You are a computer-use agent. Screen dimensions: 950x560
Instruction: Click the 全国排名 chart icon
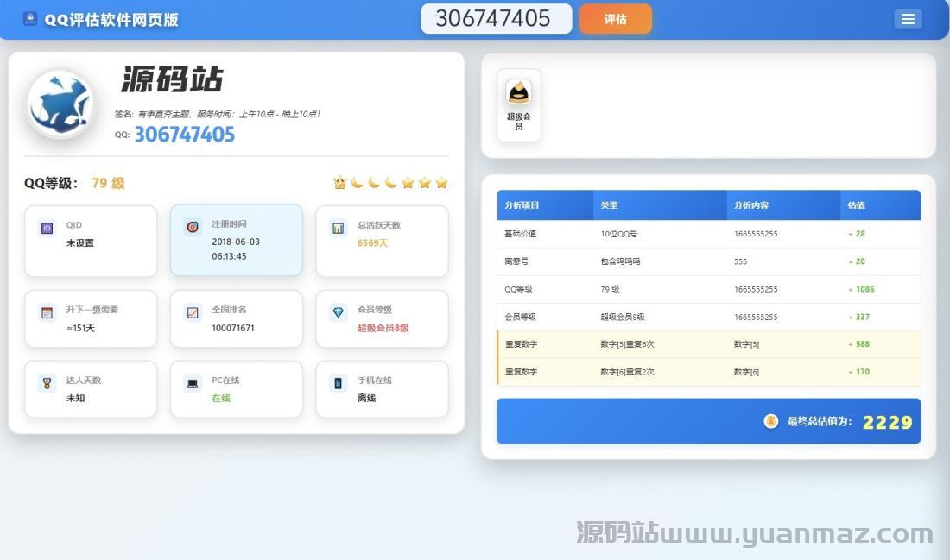(x=193, y=313)
